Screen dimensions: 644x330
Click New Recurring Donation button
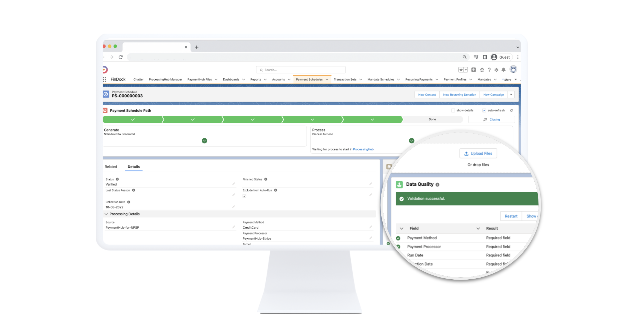459,95
